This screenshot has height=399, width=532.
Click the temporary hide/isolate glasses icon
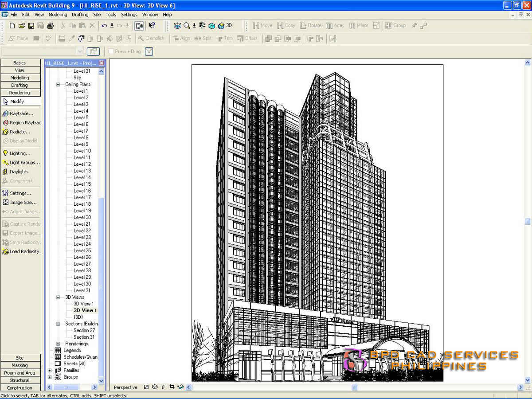180,387
